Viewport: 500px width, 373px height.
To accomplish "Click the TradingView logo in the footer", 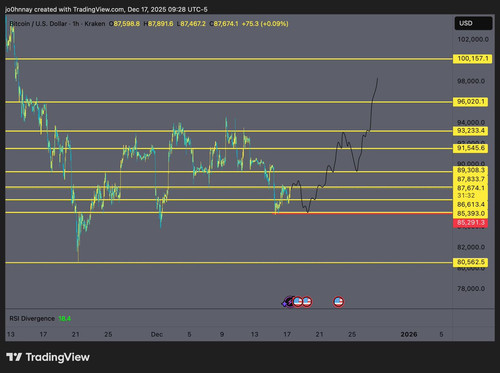I will (48, 357).
